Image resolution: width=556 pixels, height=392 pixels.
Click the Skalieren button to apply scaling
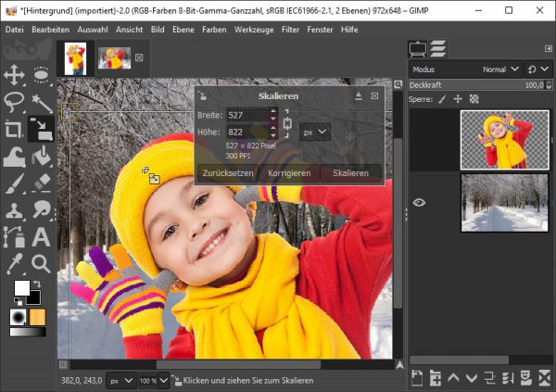point(350,173)
